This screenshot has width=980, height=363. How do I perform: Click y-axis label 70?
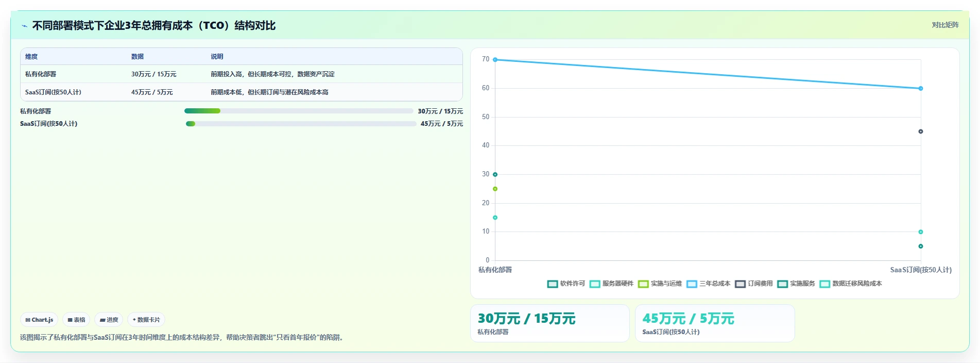[486, 59]
